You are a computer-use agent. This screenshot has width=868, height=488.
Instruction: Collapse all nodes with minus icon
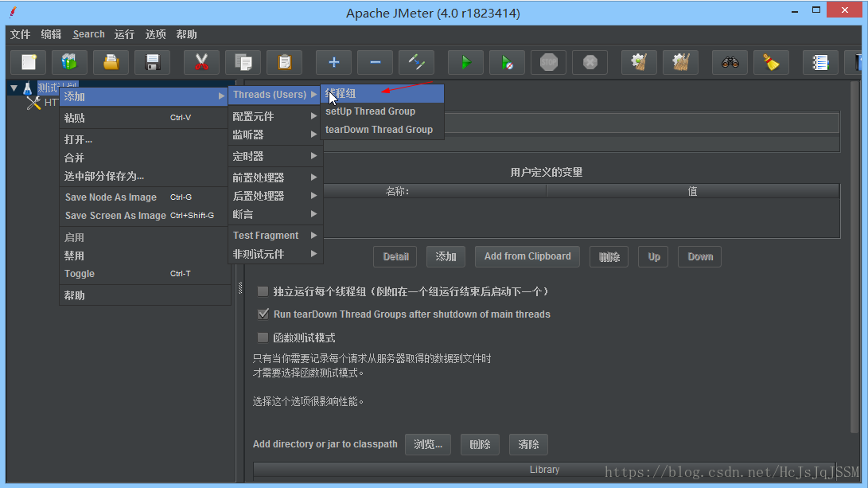(375, 62)
